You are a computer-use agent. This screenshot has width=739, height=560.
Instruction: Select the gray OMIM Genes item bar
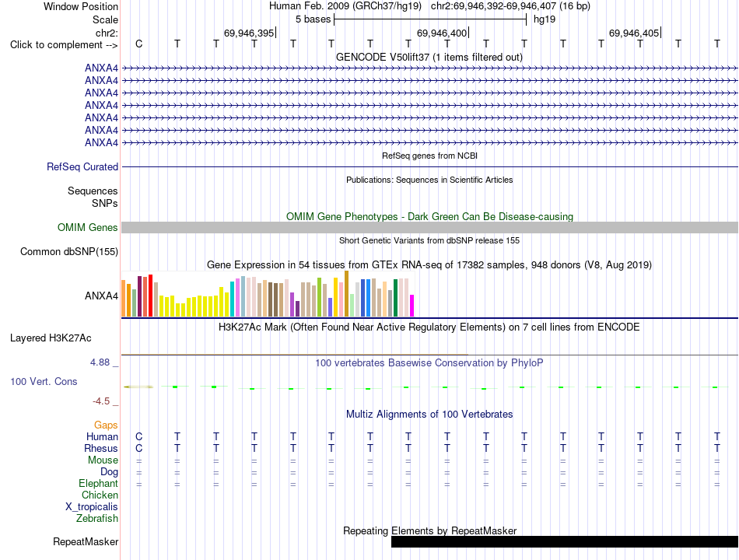(x=430, y=228)
